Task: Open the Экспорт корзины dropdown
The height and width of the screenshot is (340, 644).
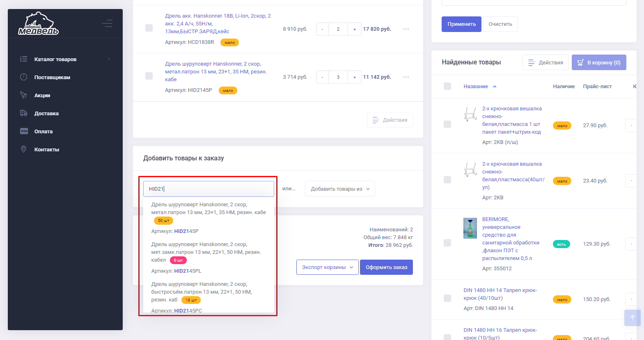Action: pos(328,267)
